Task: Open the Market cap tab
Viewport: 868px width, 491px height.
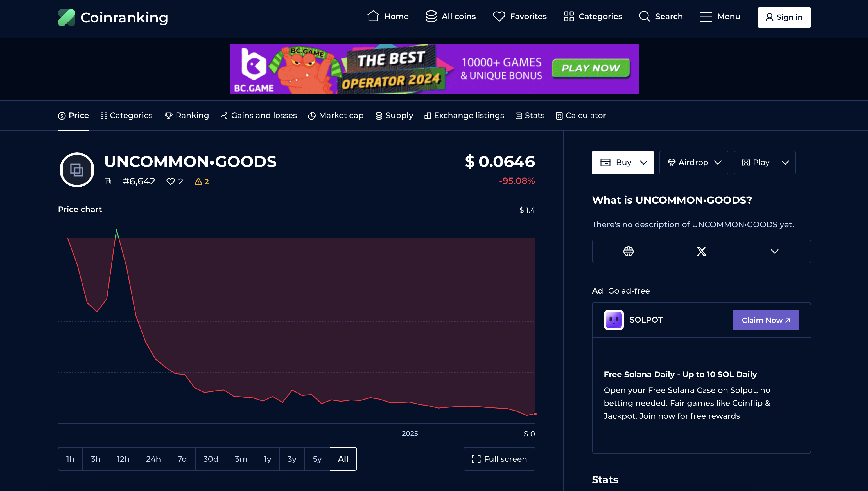Action: tap(336, 115)
